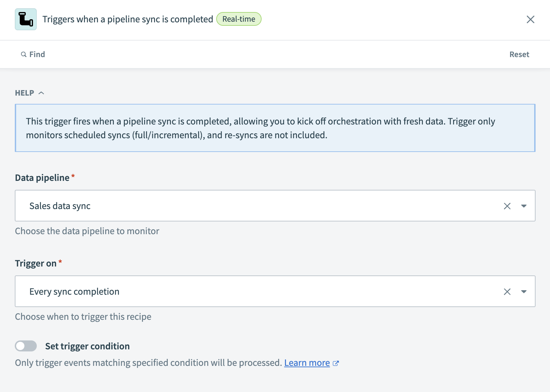
Task: Click inside the Find field
Action: [37, 54]
